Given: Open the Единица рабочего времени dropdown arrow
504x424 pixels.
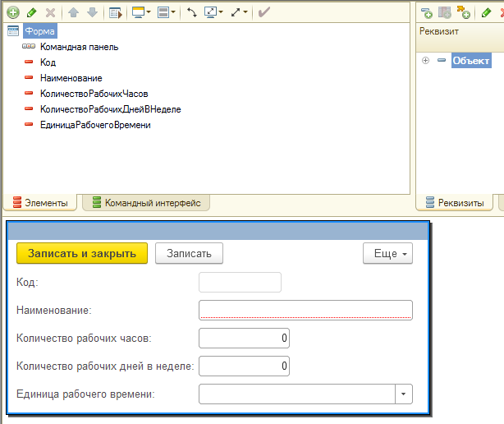Looking at the screenshot, I should 403,394.
